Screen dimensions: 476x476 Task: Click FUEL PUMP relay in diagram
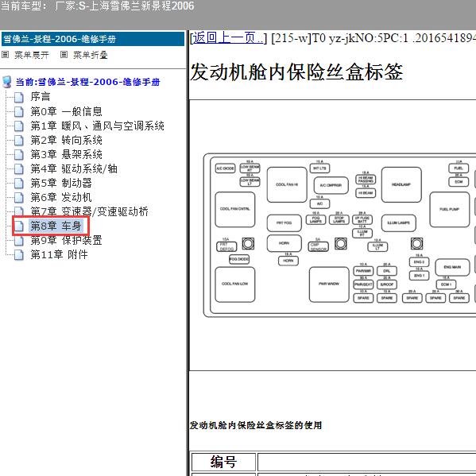pos(450,209)
